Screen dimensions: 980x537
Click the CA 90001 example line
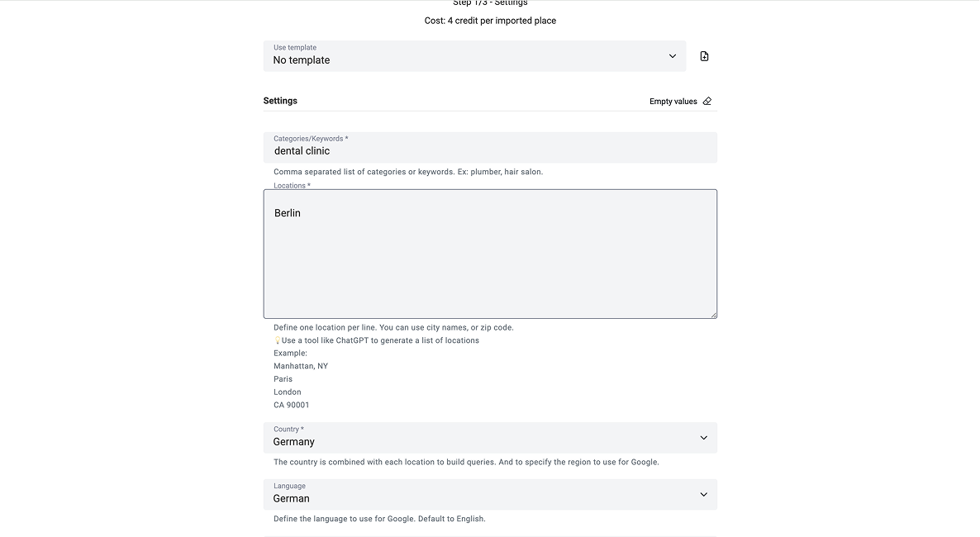tap(291, 405)
